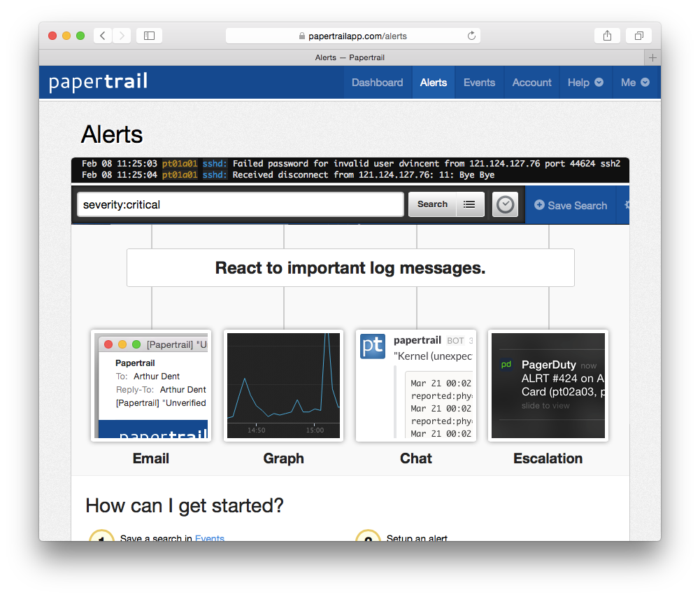700x597 pixels.
Task: Expand the Help menu
Action: click(x=585, y=83)
